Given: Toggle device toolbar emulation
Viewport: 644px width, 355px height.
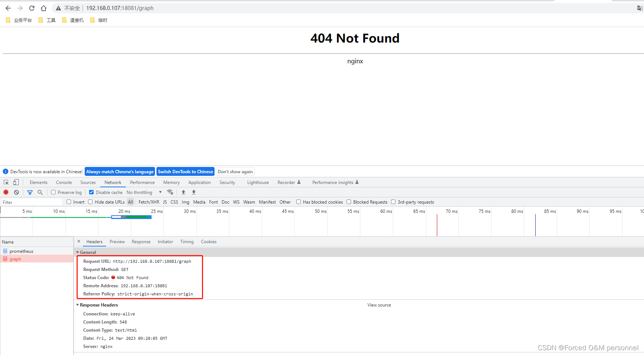Looking at the screenshot, I should tap(16, 182).
